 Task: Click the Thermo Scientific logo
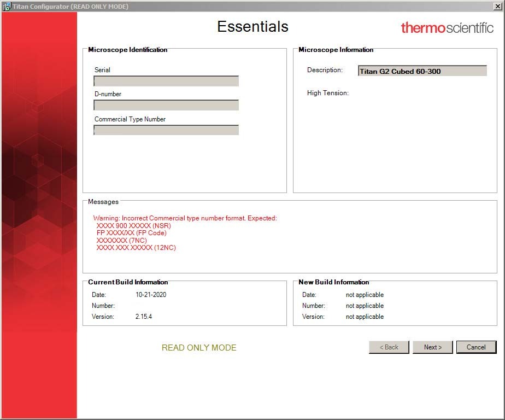tap(447, 28)
